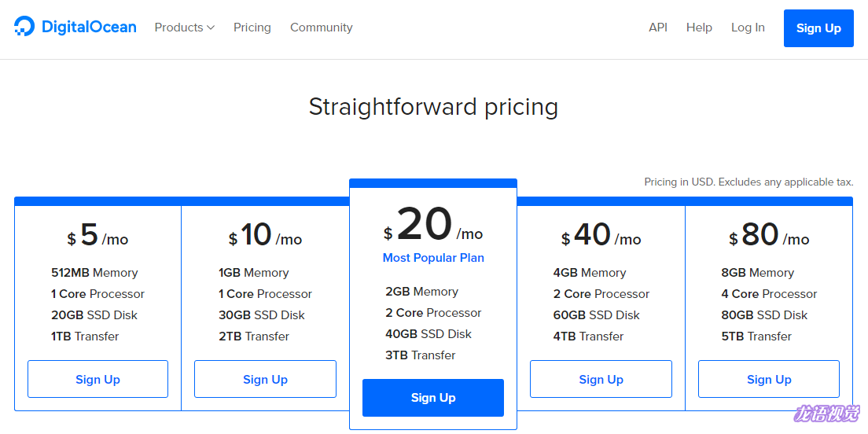Go to the API link
Viewport: 868px width, 434px height.
[657, 28]
